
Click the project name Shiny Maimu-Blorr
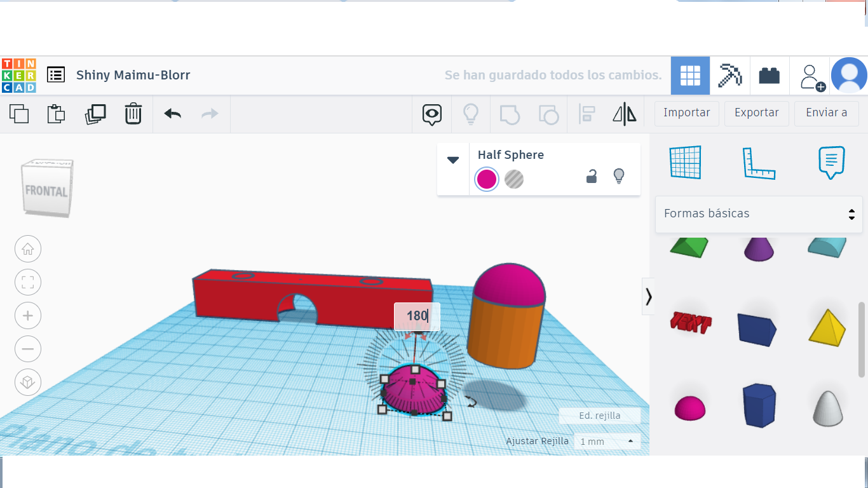133,75
